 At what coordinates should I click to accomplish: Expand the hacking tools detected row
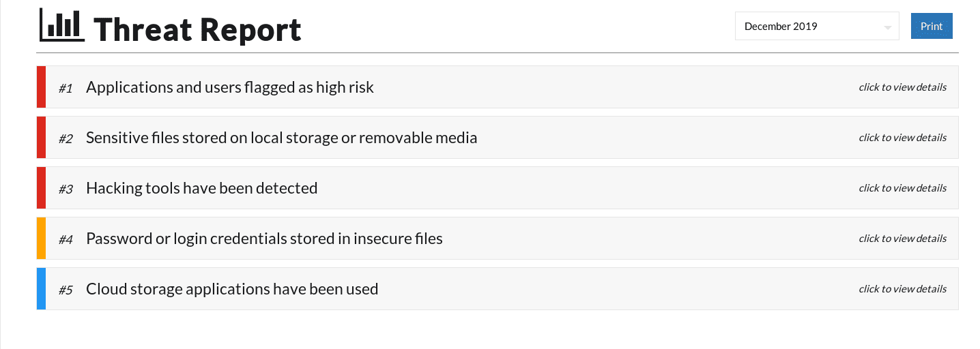(201, 188)
